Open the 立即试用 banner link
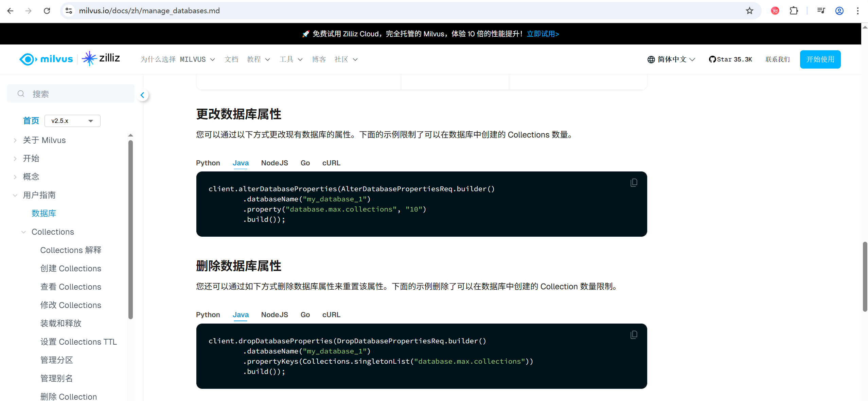The image size is (868, 401). [x=543, y=34]
